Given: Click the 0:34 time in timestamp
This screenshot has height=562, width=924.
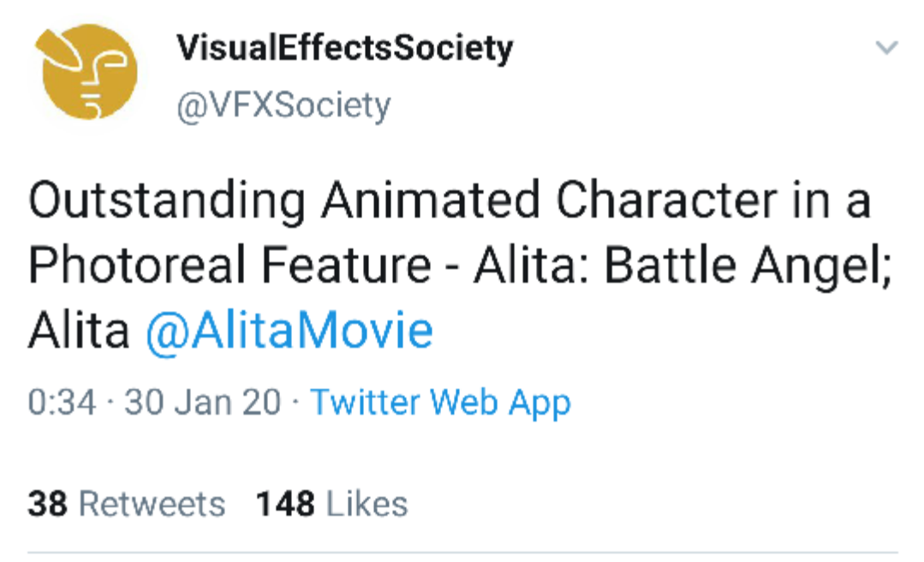Looking at the screenshot, I should pos(62,402).
